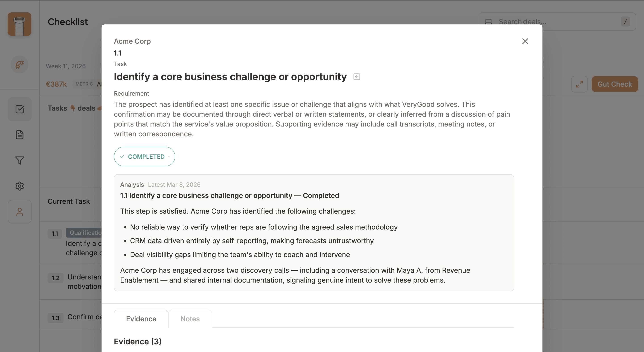The width and height of the screenshot is (644, 352).
Task: Click the collapse icon beside task title
Action: tap(357, 77)
